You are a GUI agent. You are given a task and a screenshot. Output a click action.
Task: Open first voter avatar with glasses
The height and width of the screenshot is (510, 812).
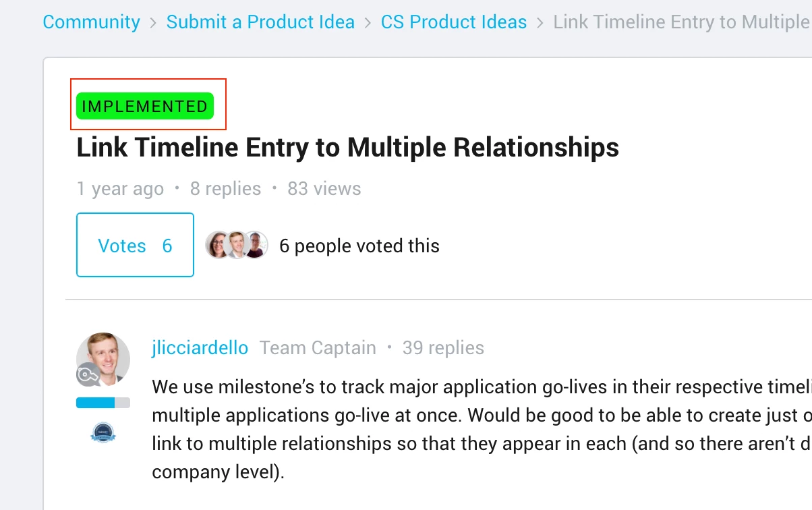[x=219, y=245]
